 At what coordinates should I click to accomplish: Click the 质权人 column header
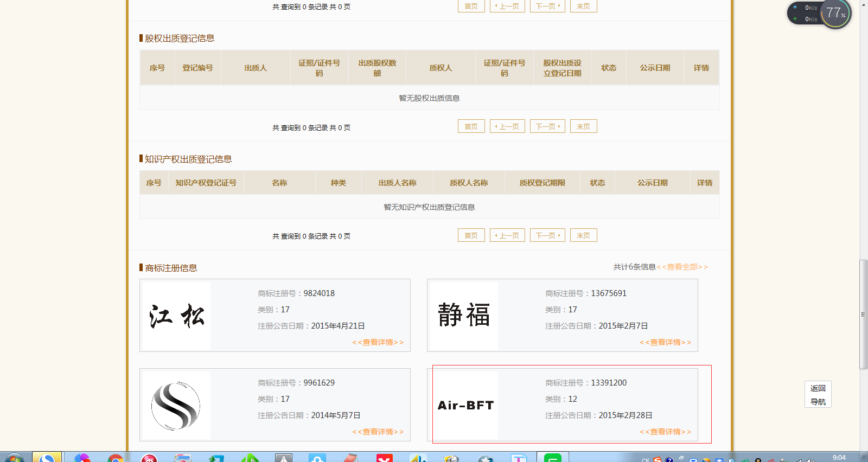click(x=441, y=68)
